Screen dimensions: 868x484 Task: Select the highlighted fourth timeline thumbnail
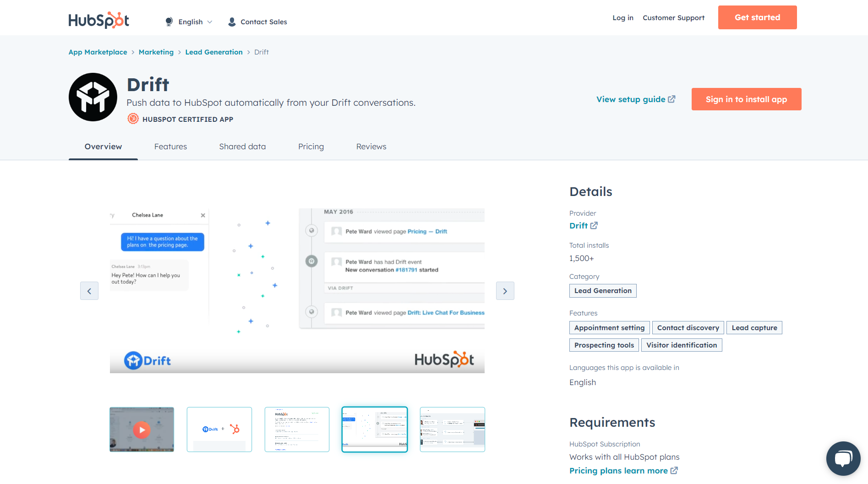pyautogui.click(x=375, y=430)
